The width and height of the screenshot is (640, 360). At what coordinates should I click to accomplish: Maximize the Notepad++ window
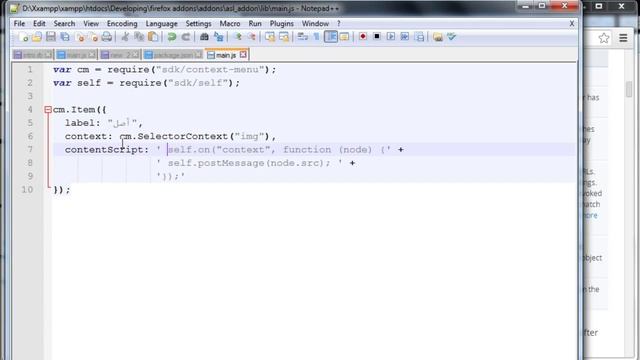click(542, 6)
